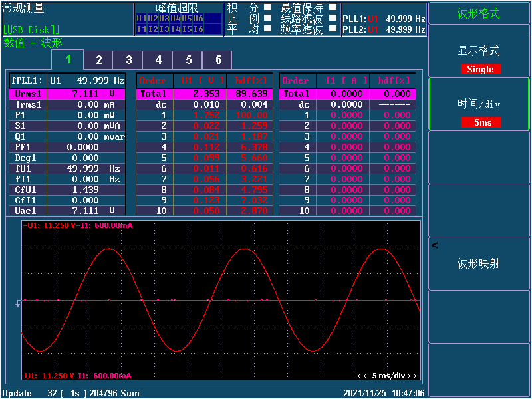
Task: Enable the 频率滤波 frequency filter checkbox
Action: click(x=333, y=29)
